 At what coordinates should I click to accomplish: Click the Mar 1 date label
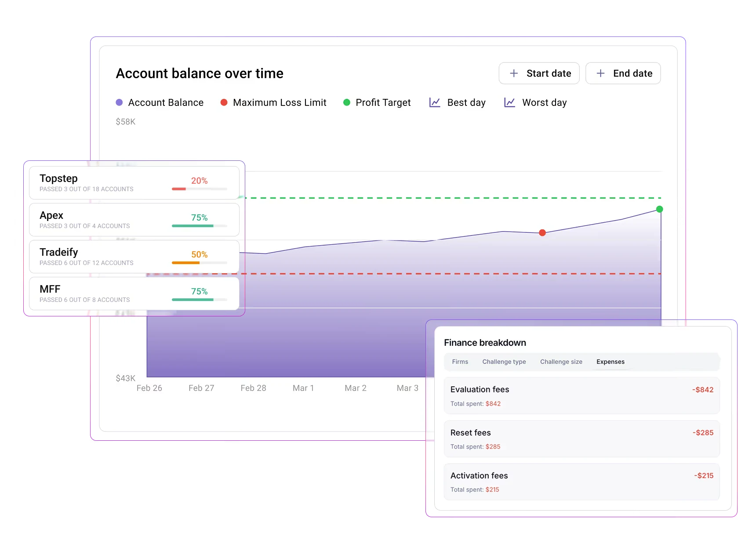(303, 388)
